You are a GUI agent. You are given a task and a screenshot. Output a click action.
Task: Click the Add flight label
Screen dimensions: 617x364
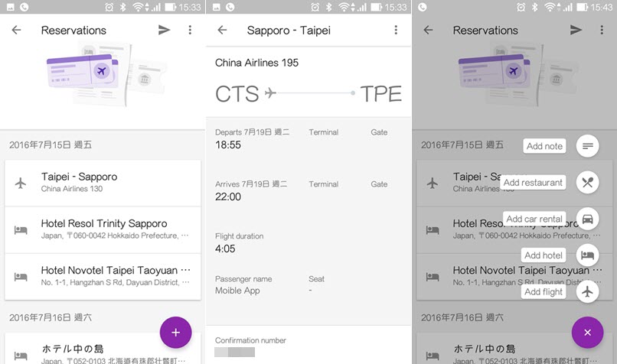point(544,292)
